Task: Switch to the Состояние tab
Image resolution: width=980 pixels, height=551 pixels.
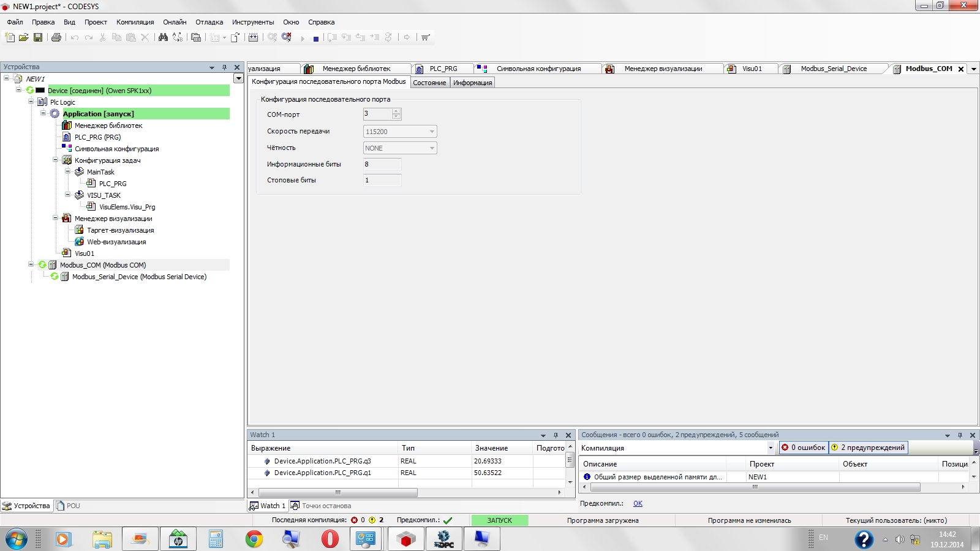Action: pos(429,83)
